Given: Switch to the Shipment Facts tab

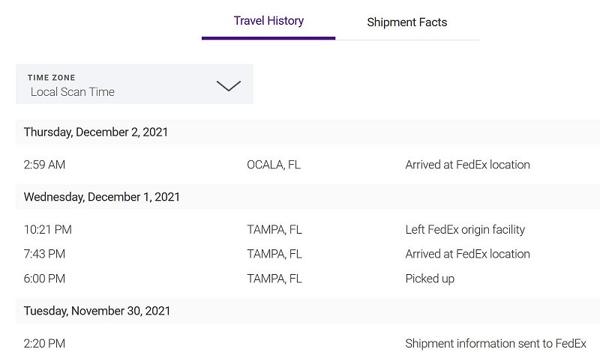Looking at the screenshot, I should point(406,22).
